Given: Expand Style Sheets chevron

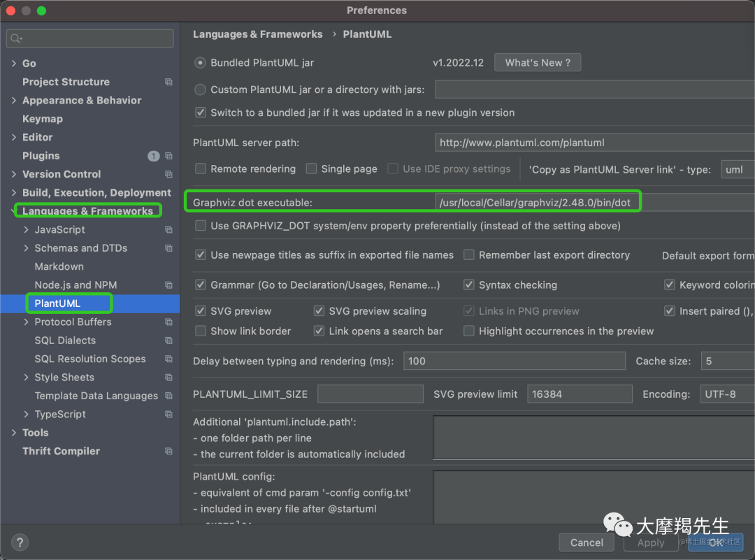Looking at the screenshot, I should click(x=26, y=377).
